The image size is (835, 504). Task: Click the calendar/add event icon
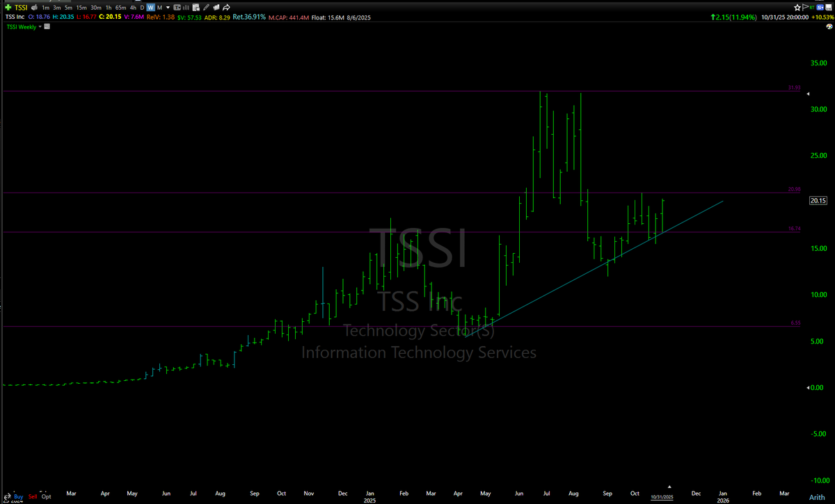196,8
